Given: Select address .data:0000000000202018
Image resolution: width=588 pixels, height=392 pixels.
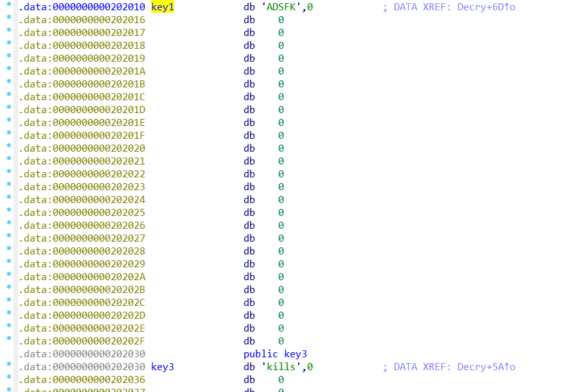Looking at the screenshot, I should 82,46.
